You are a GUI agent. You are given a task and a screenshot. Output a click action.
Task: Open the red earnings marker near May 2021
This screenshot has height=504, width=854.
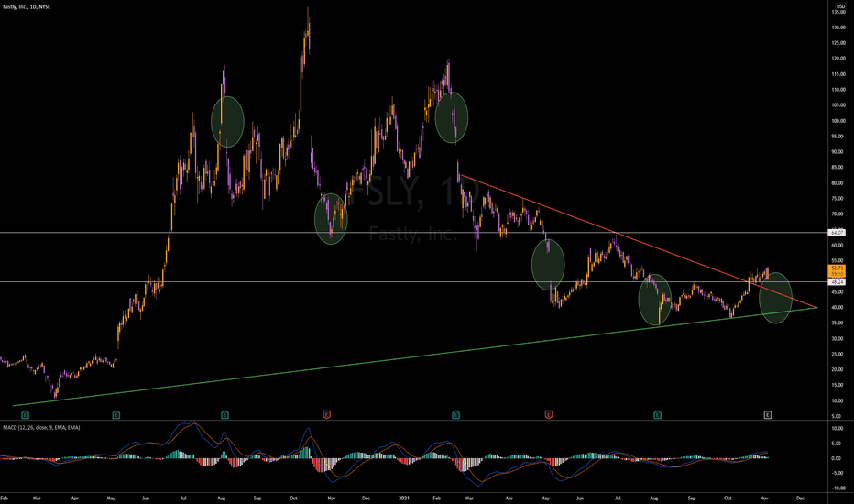click(549, 415)
